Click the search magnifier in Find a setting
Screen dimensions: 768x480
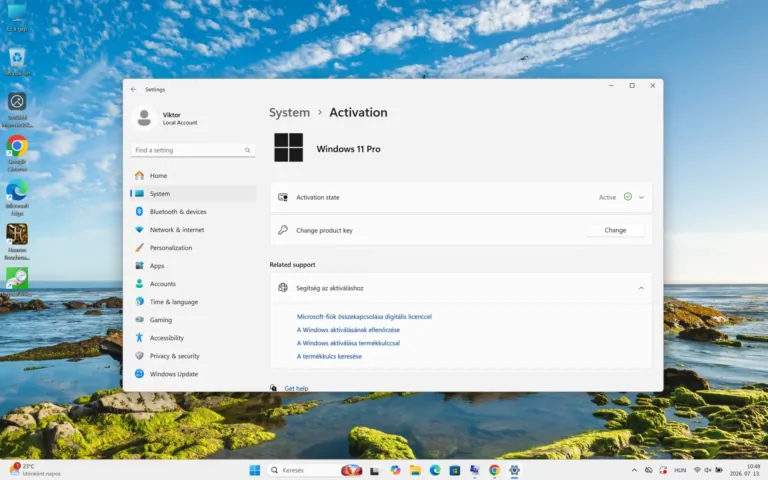point(247,150)
